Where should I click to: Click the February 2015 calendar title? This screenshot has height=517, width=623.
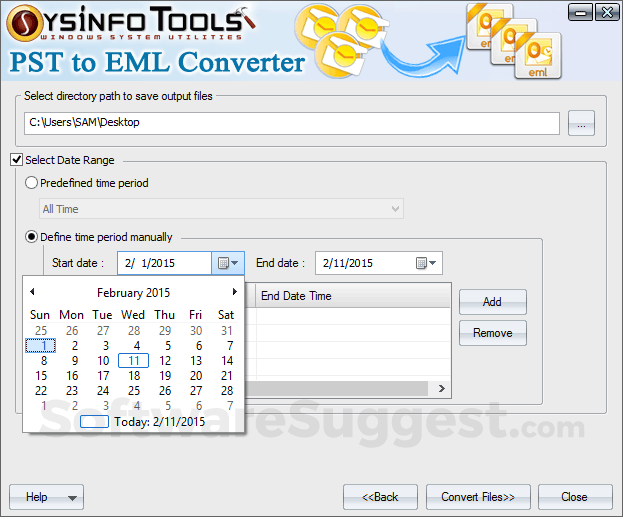point(134,293)
